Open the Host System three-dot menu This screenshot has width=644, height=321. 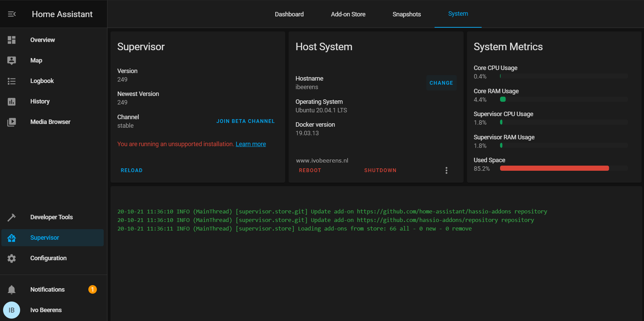click(x=446, y=170)
